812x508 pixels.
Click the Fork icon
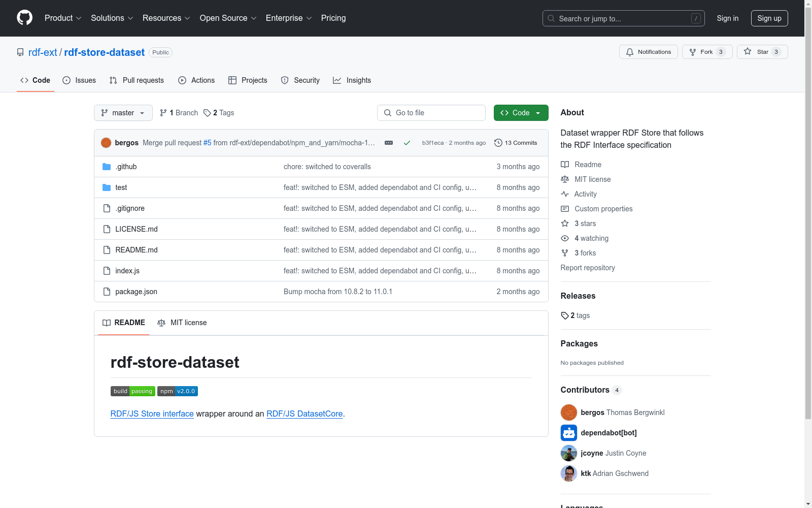coord(693,52)
